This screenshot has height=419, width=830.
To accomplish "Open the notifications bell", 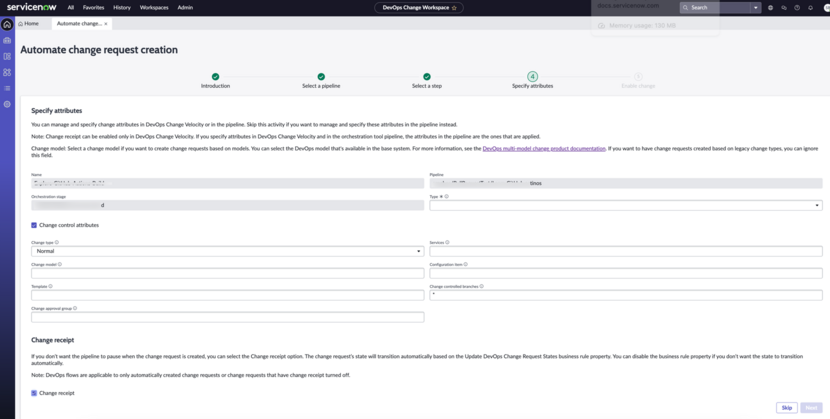I will pyautogui.click(x=810, y=8).
